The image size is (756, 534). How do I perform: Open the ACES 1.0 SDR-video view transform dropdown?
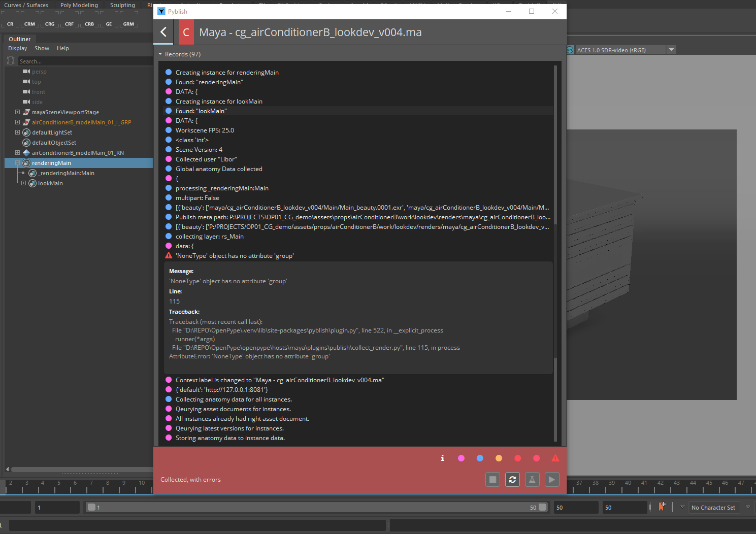(x=671, y=50)
